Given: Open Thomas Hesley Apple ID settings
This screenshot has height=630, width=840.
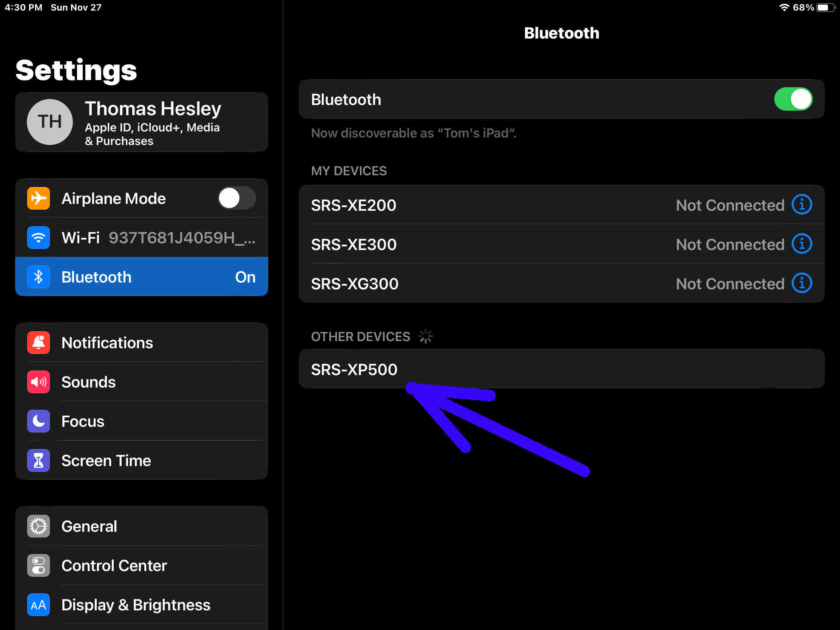Looking at the screenshot, I should coord(142,122).
